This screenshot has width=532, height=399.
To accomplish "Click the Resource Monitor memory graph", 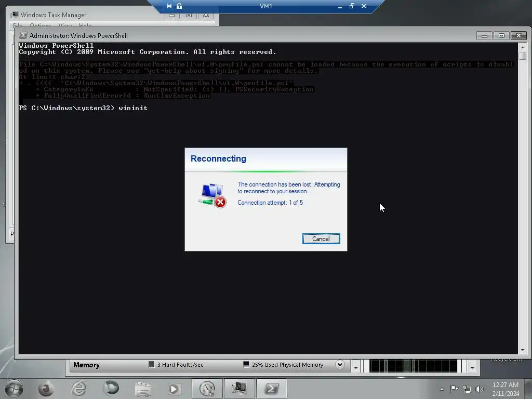I will point(413,366).
